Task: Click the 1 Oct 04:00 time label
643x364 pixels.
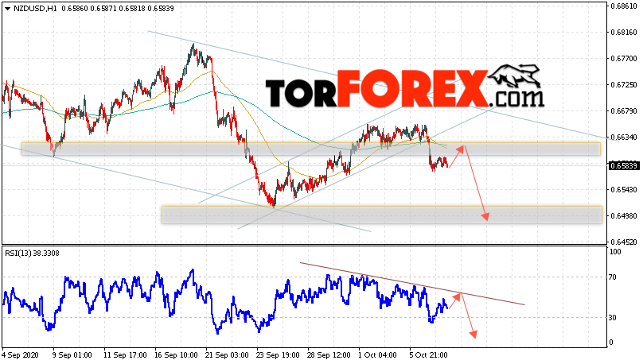Action: coord(378,354)
